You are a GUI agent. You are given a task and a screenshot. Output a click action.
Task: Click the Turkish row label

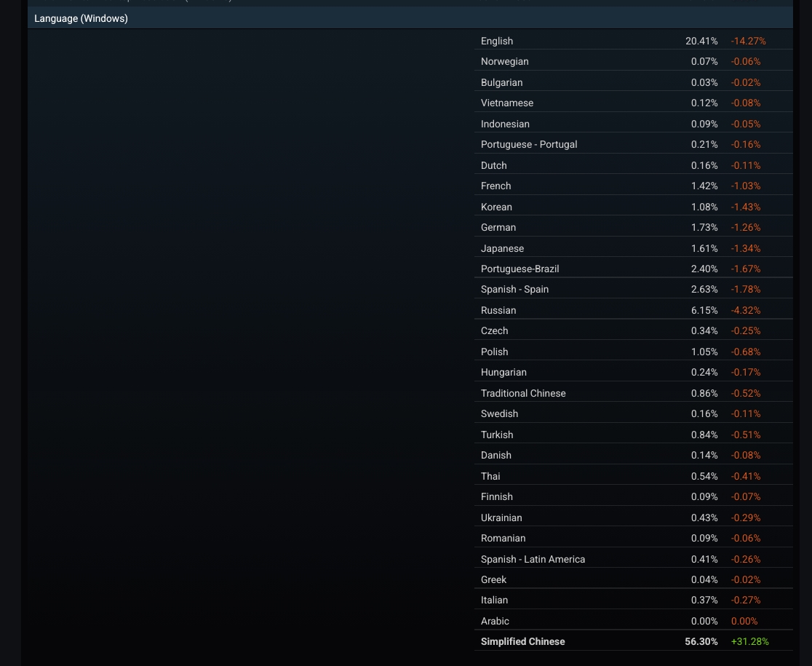(497, 435)
